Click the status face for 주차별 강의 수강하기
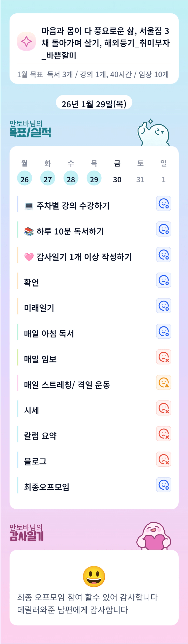188x644 pixels. pos(163,204)
